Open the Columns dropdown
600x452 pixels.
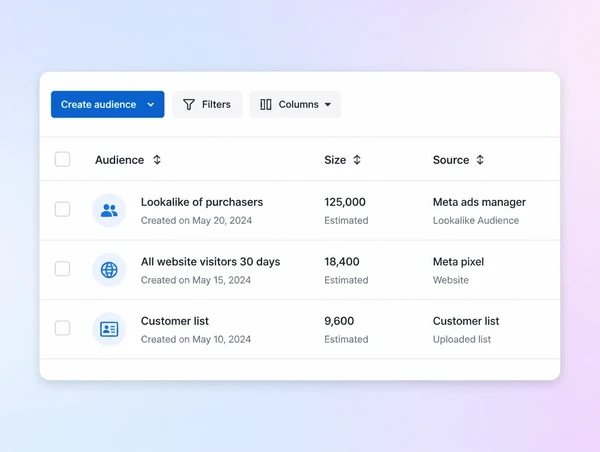coord(295,104)
